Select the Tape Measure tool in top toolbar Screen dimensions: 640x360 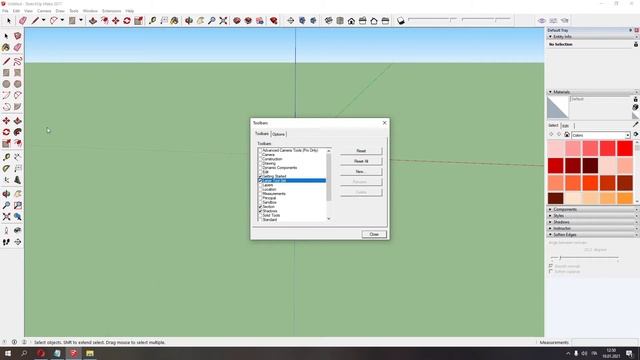152,20
